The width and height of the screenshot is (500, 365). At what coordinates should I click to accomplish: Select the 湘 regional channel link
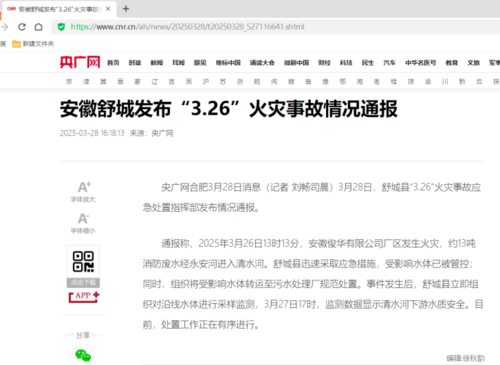pos(360,82)
